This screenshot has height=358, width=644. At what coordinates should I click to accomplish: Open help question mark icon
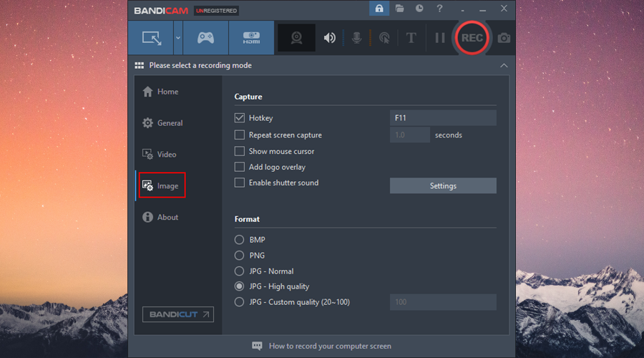click(439, 9)
